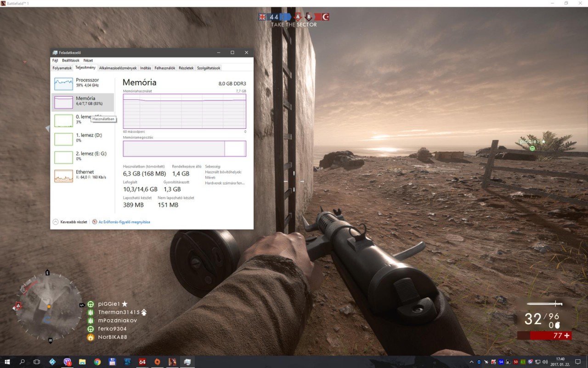Open Az Erőforrás-figyelő megnyitása link
This screenshot has width=588, height=368.
click(x=121, y=222)
